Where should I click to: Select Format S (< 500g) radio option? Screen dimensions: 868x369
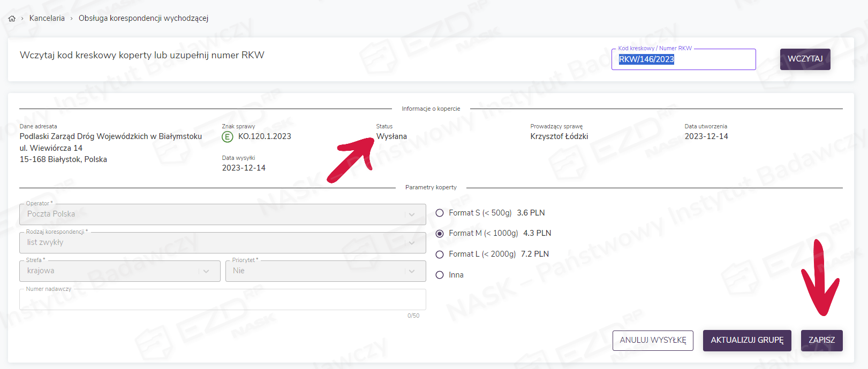pos(440,213)
